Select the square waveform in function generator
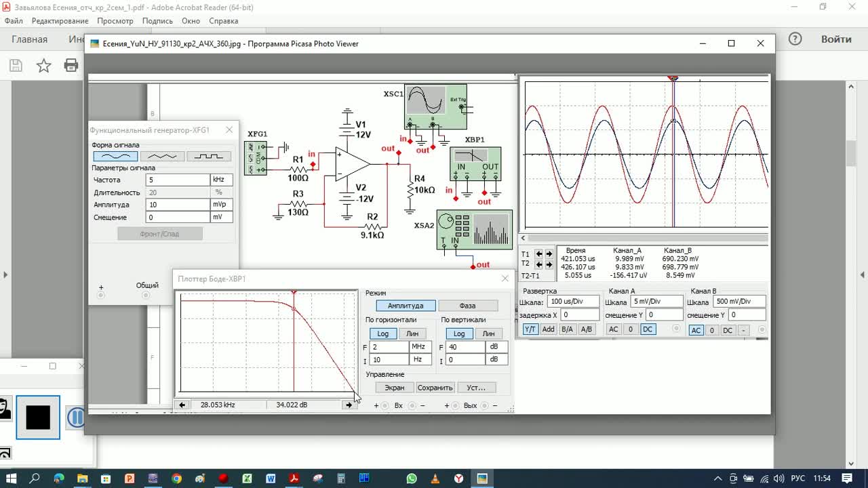 [209, 156]
